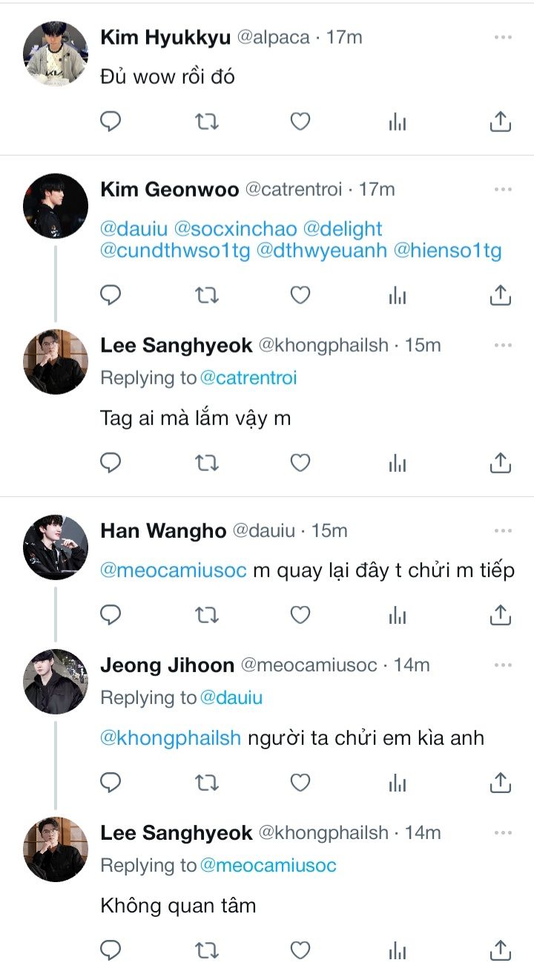Open the @catrentroi link in "Replying to"

pos(248,378)
